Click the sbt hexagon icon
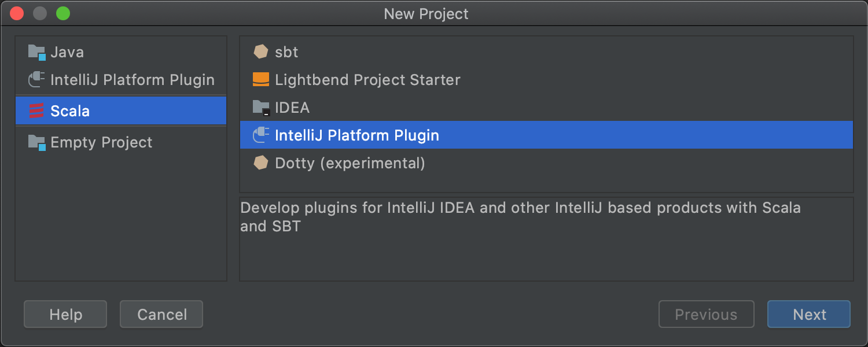The width and height of the screenshot is (868, 347). (x=261, y=52)
